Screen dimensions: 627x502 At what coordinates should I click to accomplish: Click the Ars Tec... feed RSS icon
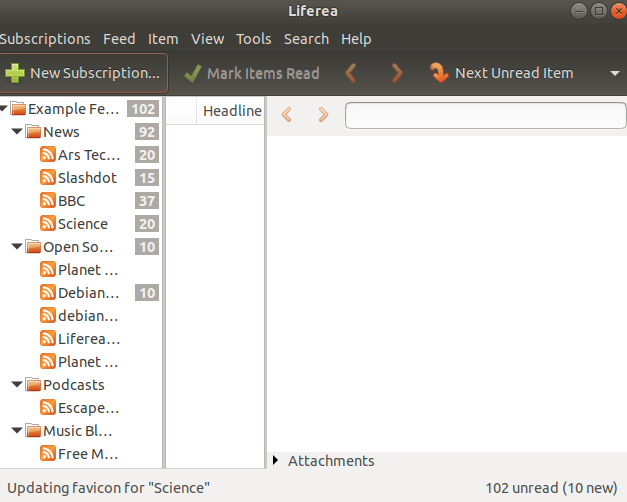click(x=48, y=154)
